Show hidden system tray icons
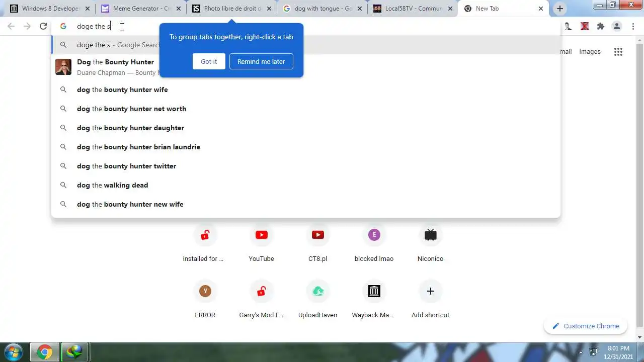 pos(581,352)
